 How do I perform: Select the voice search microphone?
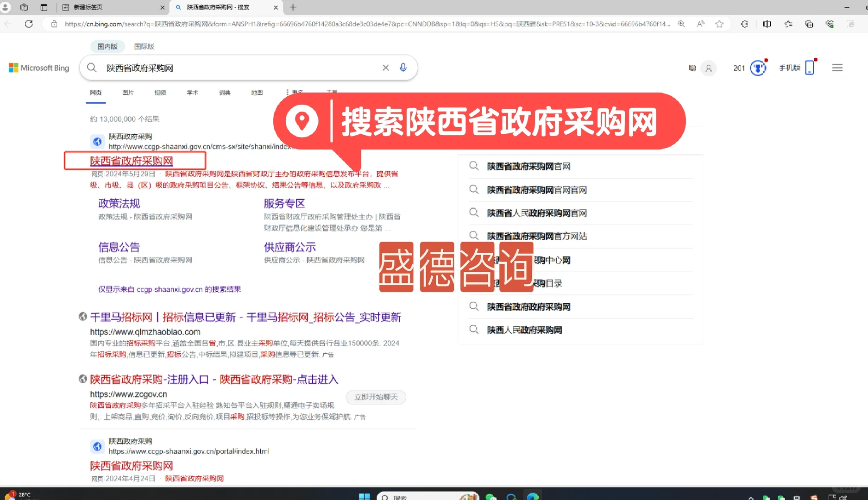pos(403,68)
